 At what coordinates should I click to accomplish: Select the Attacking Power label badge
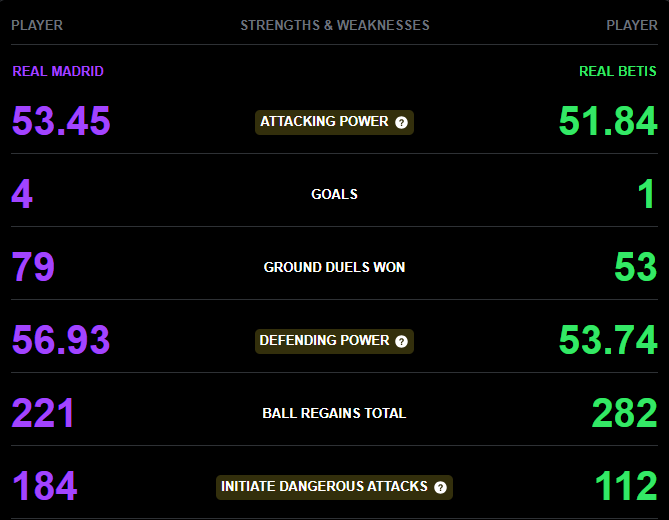[x=334, y=122]
